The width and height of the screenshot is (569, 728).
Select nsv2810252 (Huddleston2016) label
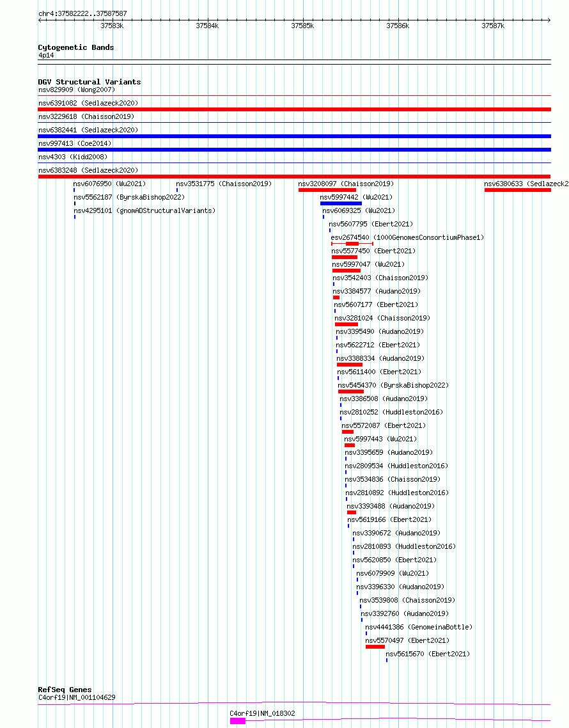[391, 413]
